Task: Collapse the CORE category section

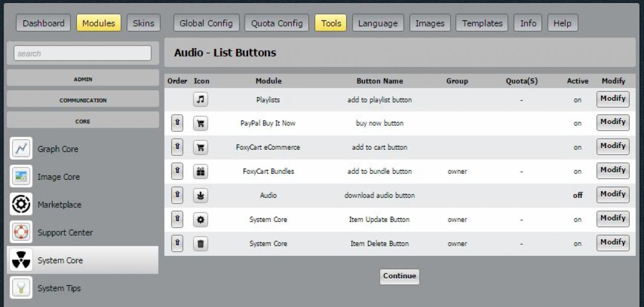Action: pyautogui.click(x=83, y=121)
